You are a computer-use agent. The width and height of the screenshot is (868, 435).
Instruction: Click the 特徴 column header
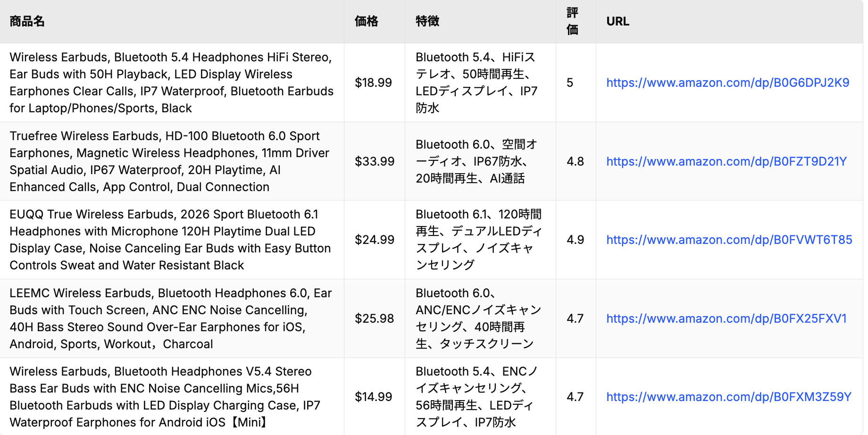(427, 22)
